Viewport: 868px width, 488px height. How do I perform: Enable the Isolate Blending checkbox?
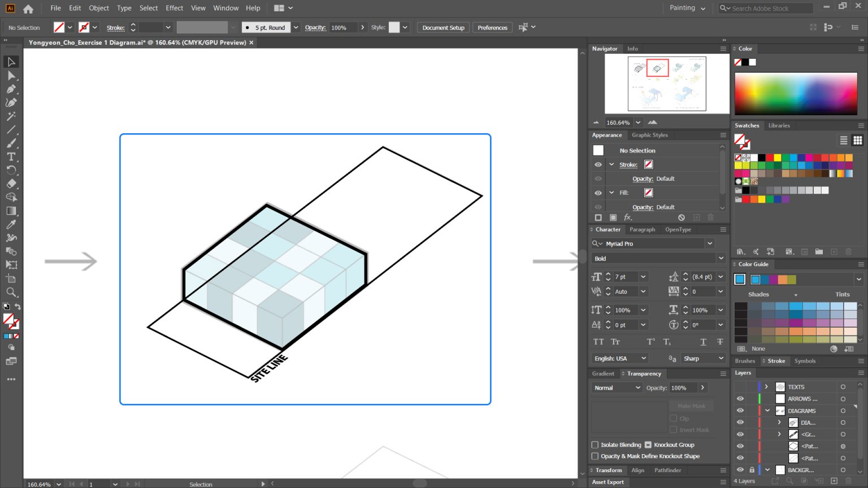click(x=595, y=445)
